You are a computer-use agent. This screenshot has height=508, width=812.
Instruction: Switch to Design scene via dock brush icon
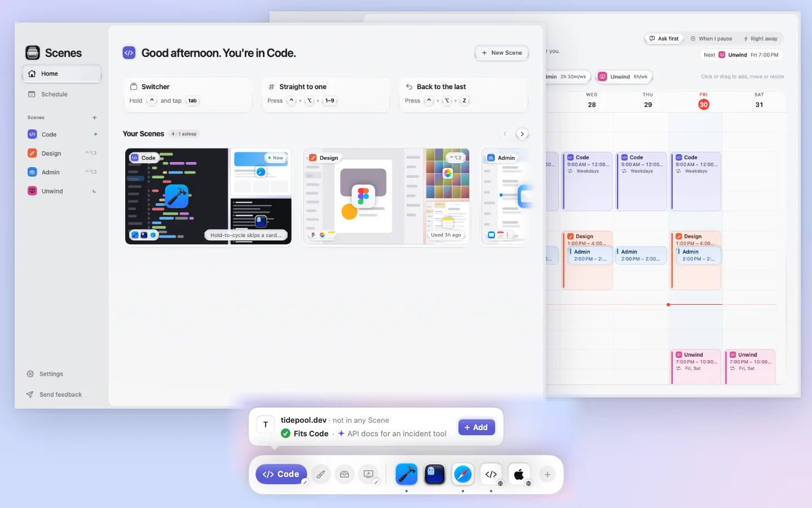(x=320, y=474)
